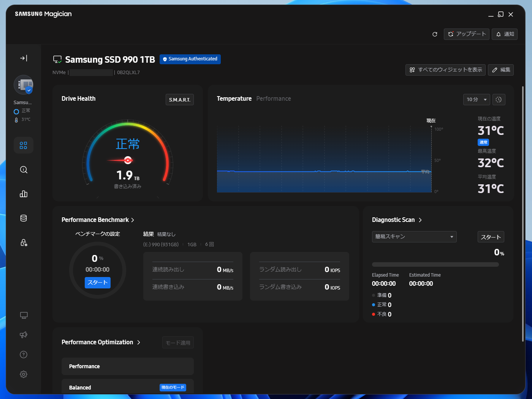Viewport: 532px width, 399px height.
Task: Click the vertical scrollbar on the right edge
Action: (523, 214)
